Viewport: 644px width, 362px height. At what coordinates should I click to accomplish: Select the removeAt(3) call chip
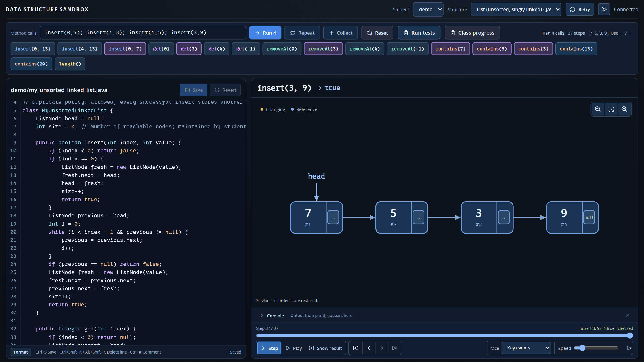[x=323, y=49]
